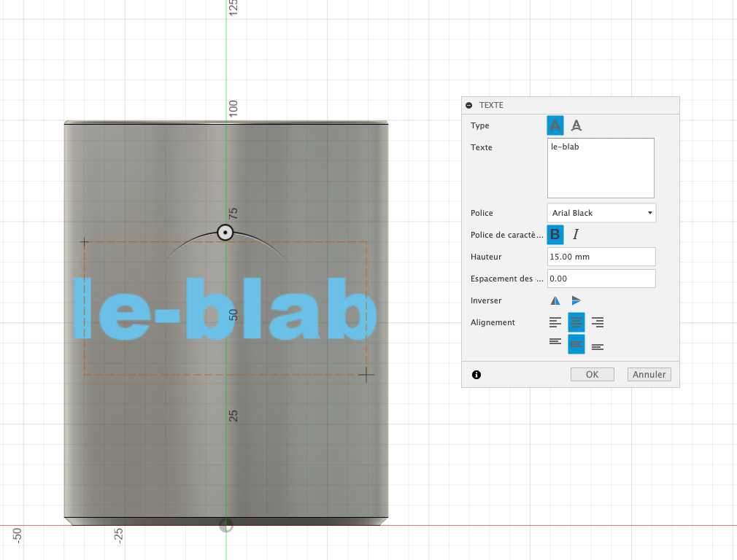Click the bottom-right corner handle of text frame
Viewport: 737px width, 560px height.
tap(366, 375)
